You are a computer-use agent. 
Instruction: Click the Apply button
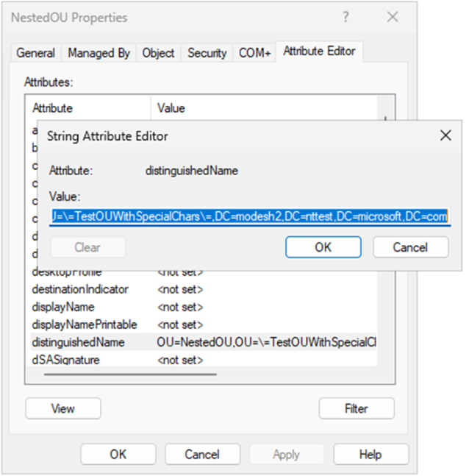pos(287,454)
